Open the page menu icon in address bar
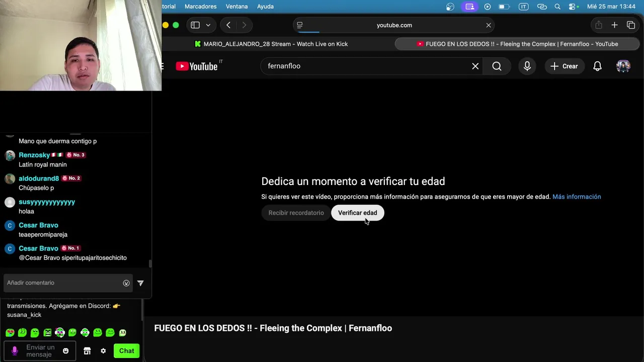Image resolution: width=644 pixels, height=362 pixels. tap(300, 25)
